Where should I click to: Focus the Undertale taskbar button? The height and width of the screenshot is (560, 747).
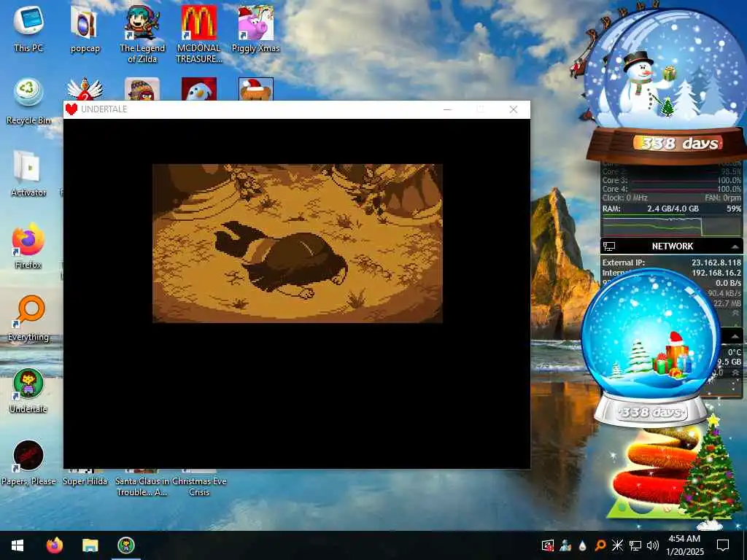click(x=126, y=545)
